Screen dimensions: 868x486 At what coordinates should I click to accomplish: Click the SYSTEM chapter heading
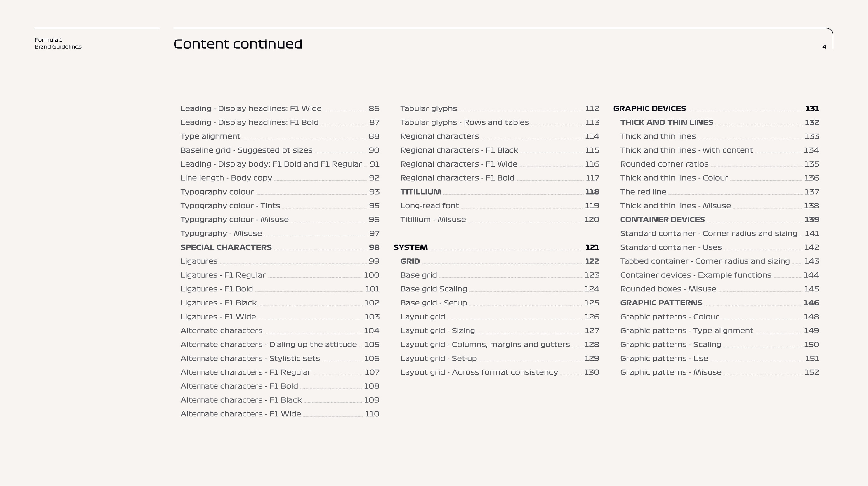click(410, 248)
